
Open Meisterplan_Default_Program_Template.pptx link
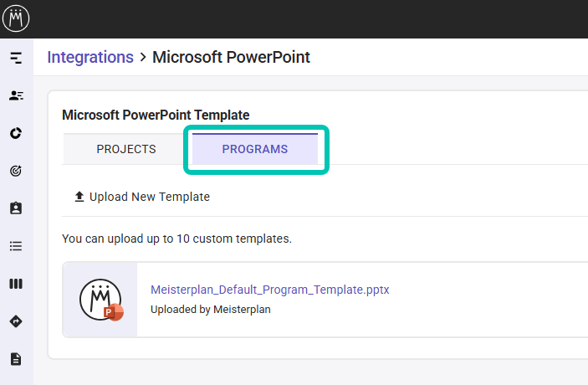coord(270,290)
